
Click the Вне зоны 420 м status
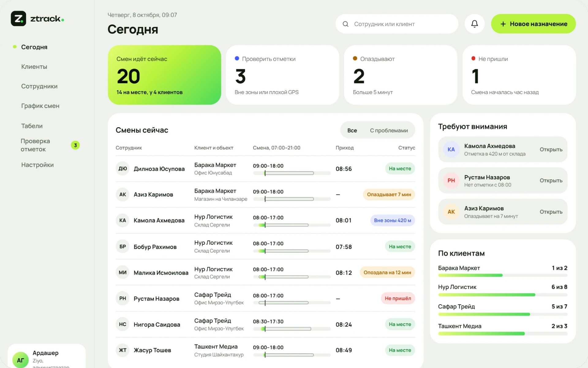[x=392, y=220]
